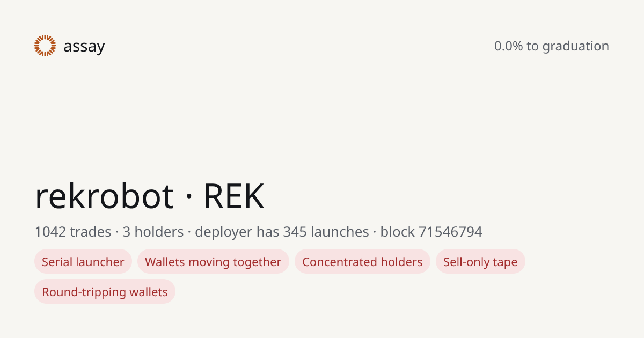This screenshot has height=338, width=644.
Task: Open the Concentrated holders flag
Action: (362, 262)
